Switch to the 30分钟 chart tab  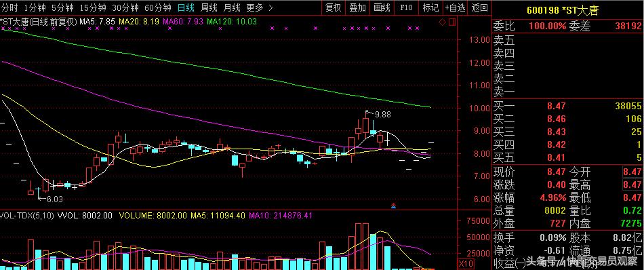tap(125, 7)
